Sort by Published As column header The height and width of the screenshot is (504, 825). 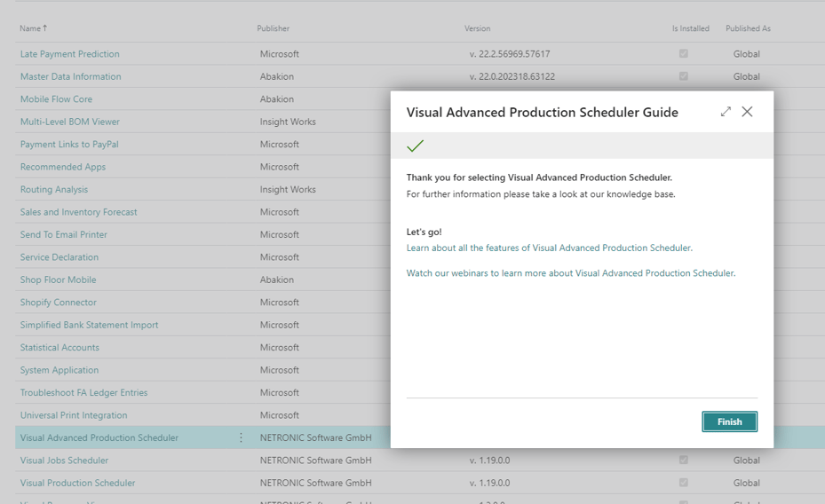748,28
